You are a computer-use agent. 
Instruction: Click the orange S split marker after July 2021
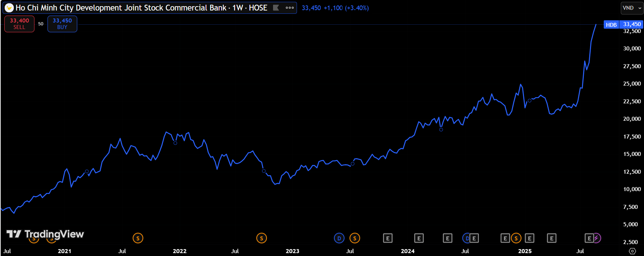(138, 238)
